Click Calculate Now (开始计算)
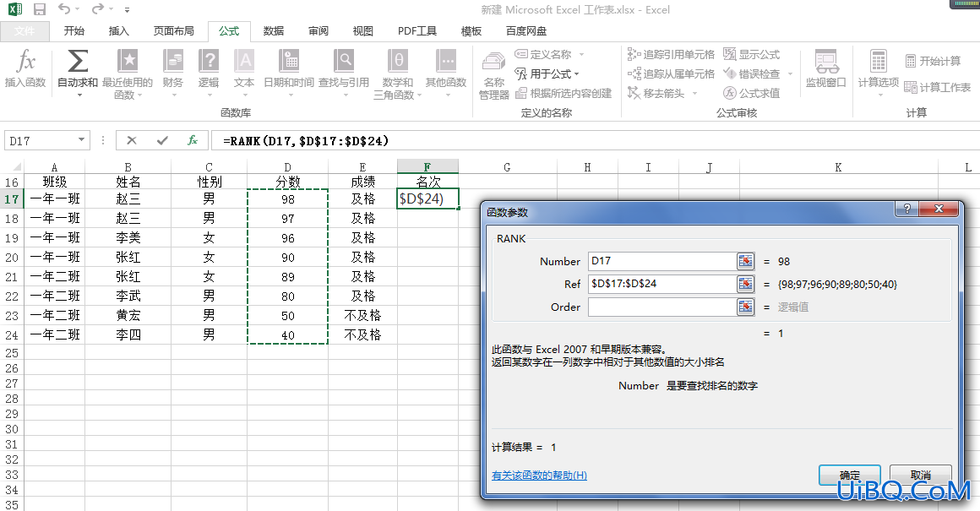This screenshot has width=980, height=511. click(934, 61)
